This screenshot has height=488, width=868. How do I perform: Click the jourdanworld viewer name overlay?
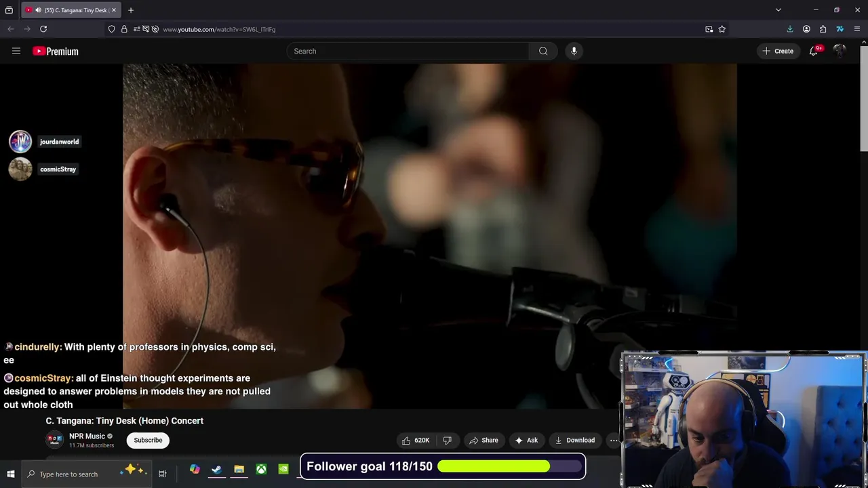[x=60, y=142]
